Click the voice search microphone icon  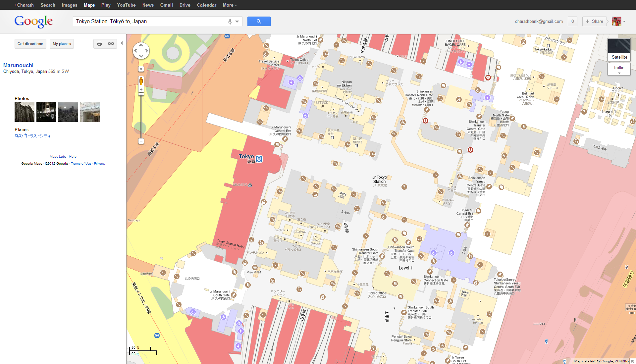point(230,22)
